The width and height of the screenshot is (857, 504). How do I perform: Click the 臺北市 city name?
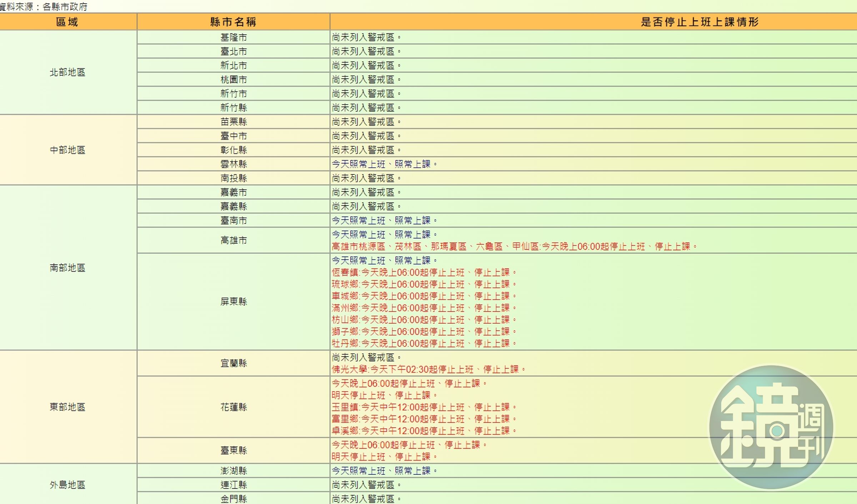click(x=234, y=51)
